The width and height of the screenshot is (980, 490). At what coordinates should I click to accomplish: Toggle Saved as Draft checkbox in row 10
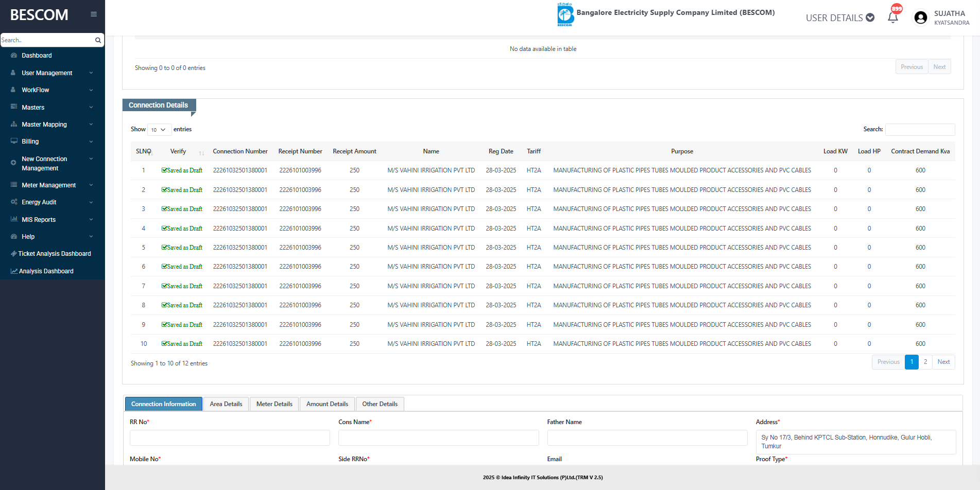(164, 344)
